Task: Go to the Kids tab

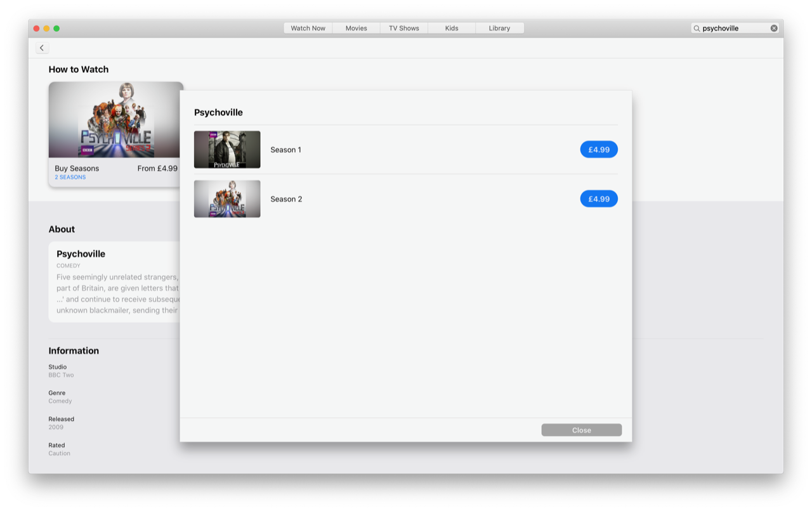Action: (452, 28)
